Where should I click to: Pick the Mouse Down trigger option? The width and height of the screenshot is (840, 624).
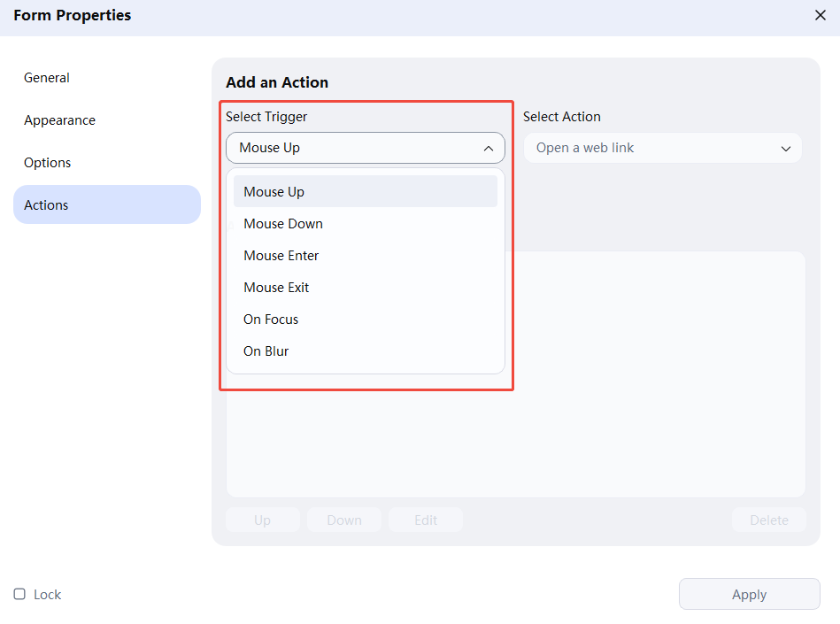coord(283,224)
